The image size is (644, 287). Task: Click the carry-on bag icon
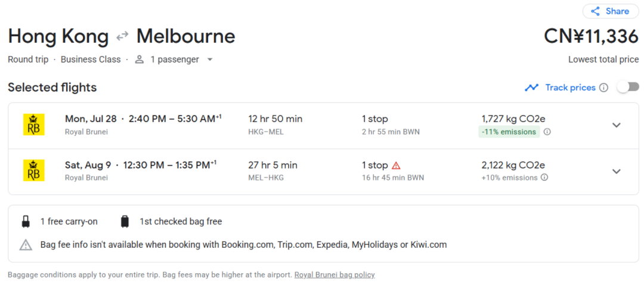tap(26, 222)
